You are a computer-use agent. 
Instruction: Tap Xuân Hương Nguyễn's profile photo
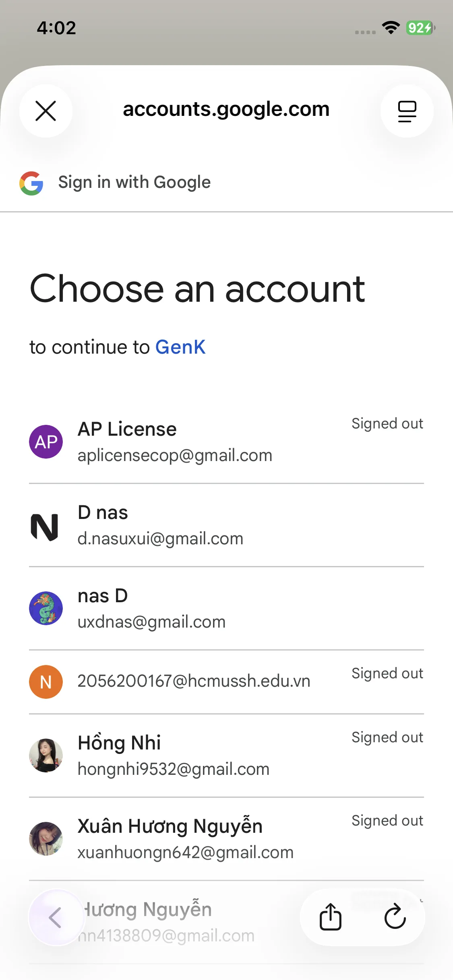tap(46, 839)
